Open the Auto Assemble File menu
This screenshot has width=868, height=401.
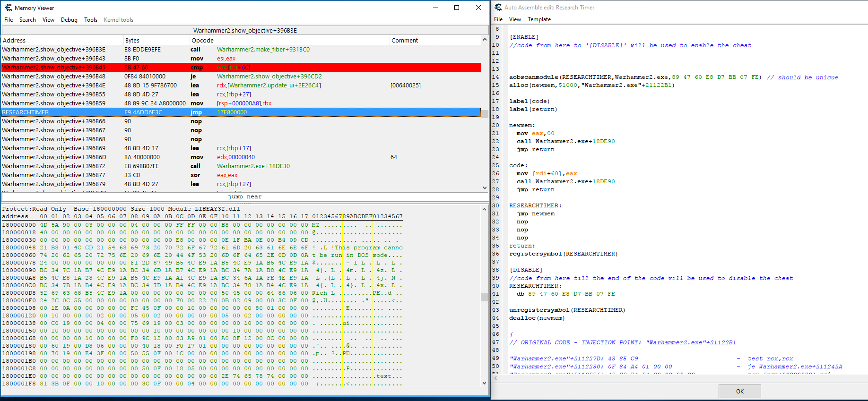[x=498, y=19]
